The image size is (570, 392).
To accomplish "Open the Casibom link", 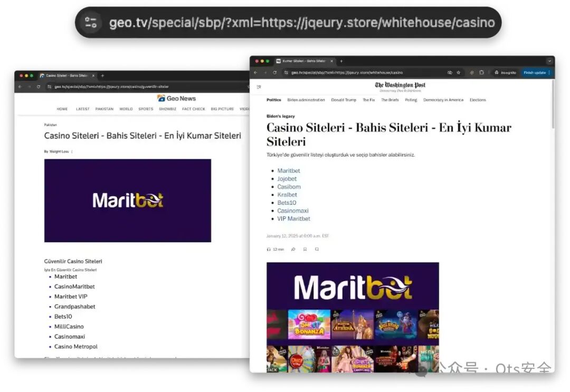I will 289,187.
